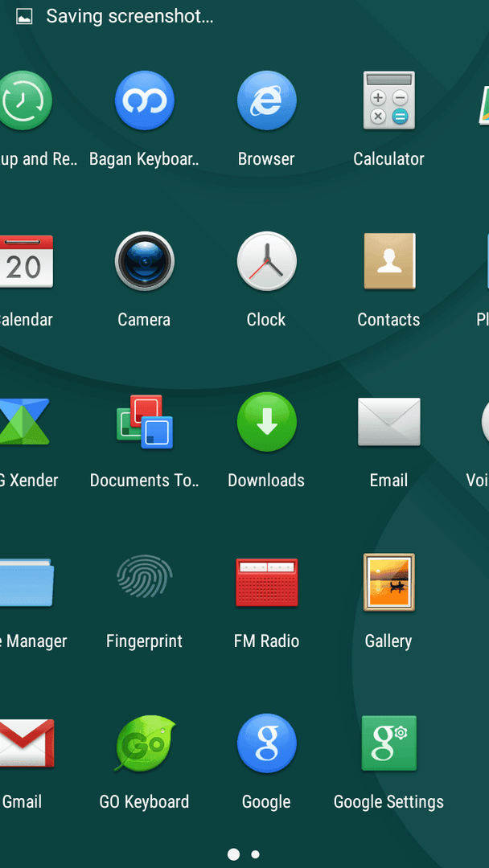Tap the "Documents To.." label text
This screenshot has height=868, width=489.
click(145, 480)
